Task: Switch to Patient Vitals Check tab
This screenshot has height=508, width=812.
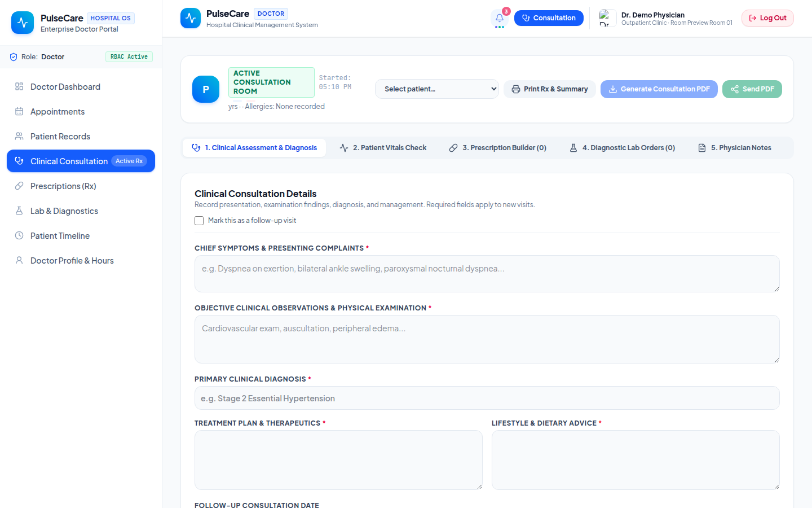Action: tap(383, 148)
